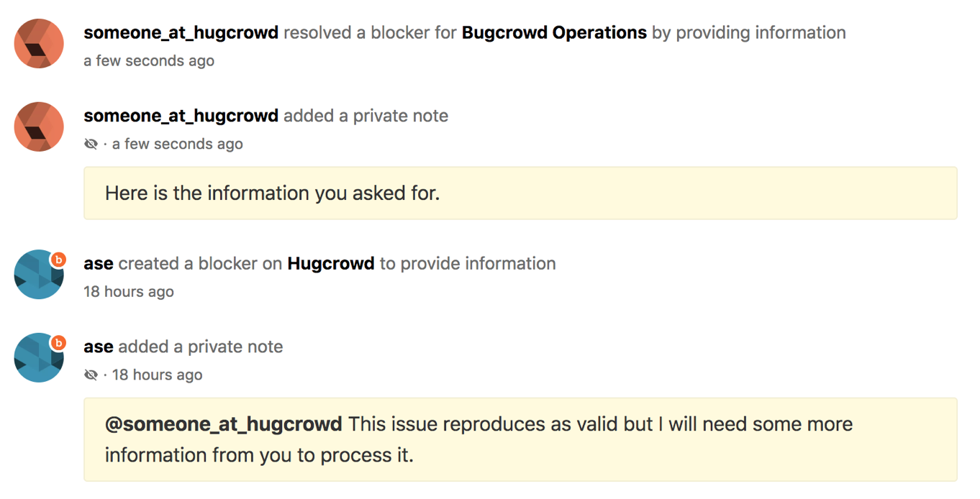Image resolution: width=980 pixels, height=499 pixels.
Task: Click the hidden-eye icon next to "a few seconds ago"
Action: click(x=91, y=145)
